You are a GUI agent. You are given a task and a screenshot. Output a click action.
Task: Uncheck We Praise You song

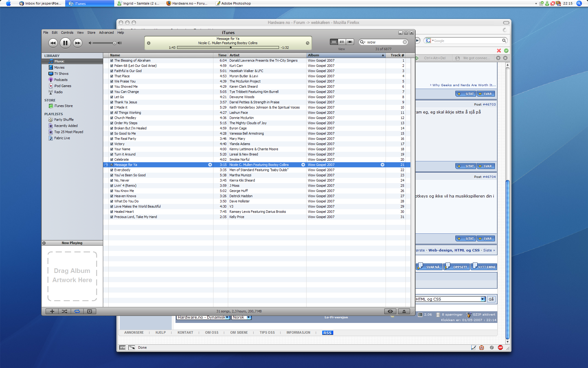[x=112, y=82]
